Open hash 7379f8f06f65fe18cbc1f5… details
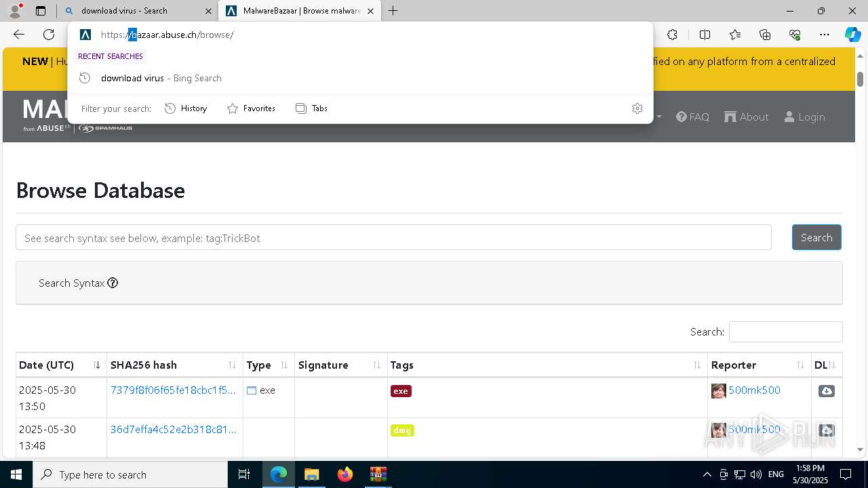 click(x=173, y=390)
